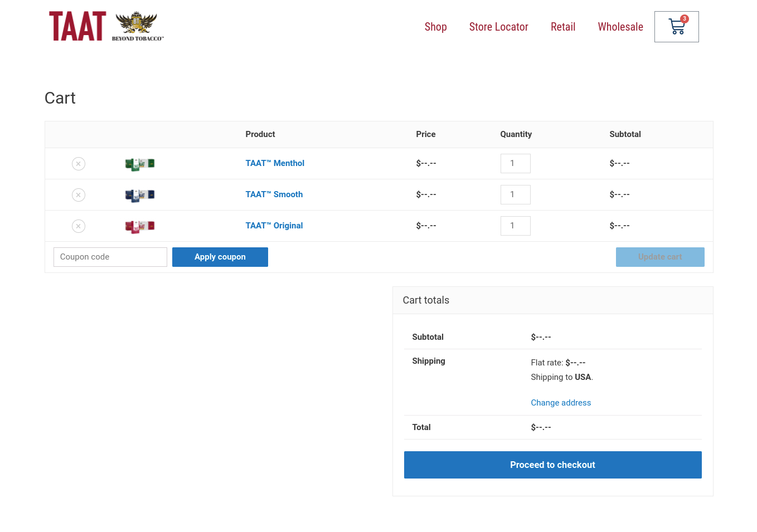
Task: Open the TAAT Original product thumbnail
Action: pyautogui.click(x=139, y=226)
